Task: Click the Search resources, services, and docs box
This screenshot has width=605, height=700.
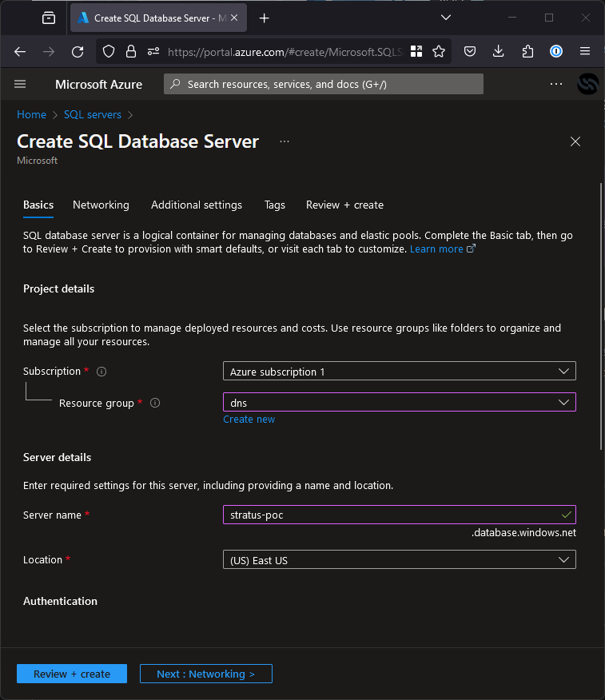Action: tap(323, 84)
